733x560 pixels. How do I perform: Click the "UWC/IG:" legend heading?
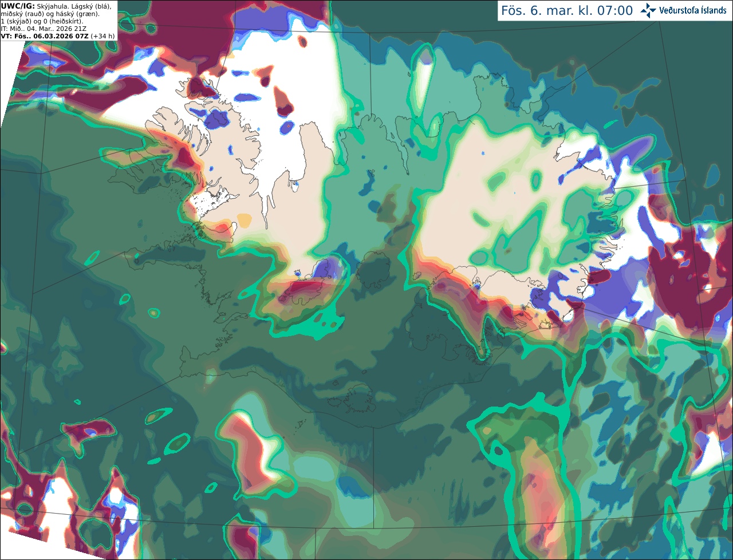point(18,6)
